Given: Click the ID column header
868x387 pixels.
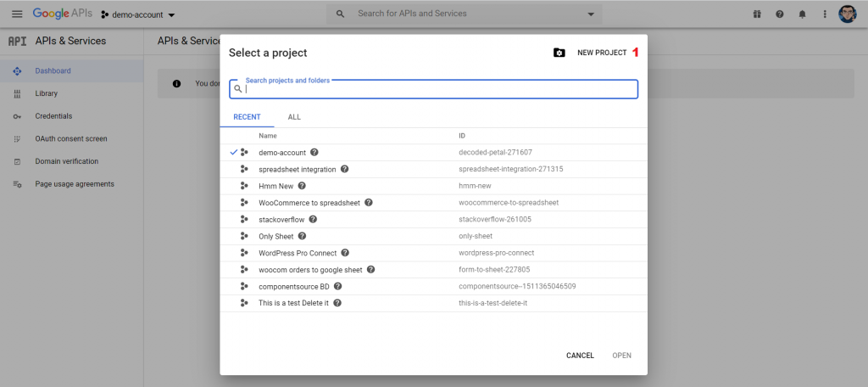Looking at the screenshot, I should (462, 136).
